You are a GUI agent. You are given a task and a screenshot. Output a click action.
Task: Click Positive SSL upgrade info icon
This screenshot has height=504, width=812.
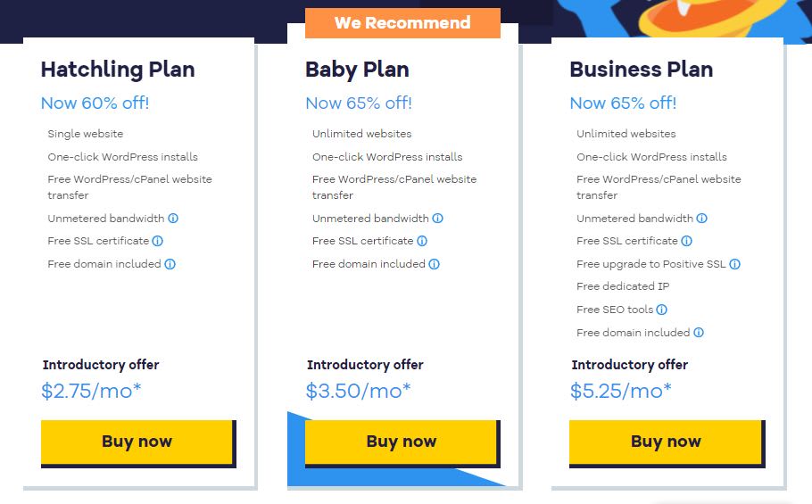point(734,264)
